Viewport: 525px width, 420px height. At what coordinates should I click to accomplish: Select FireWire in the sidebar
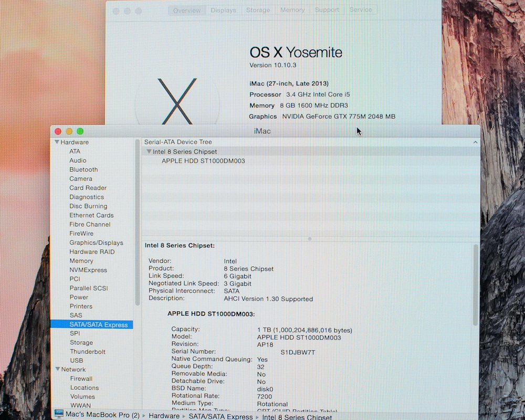click(81, 234)
